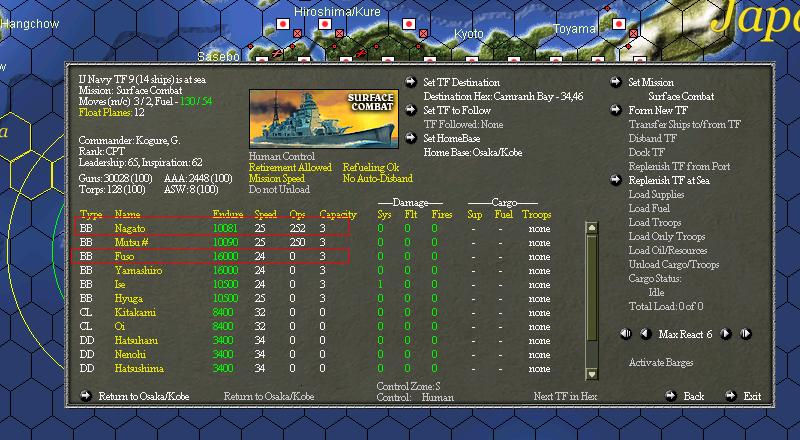Screen dimensions: 800x440
Task: Click Activate Barges
Action: (x=661, y=362)
